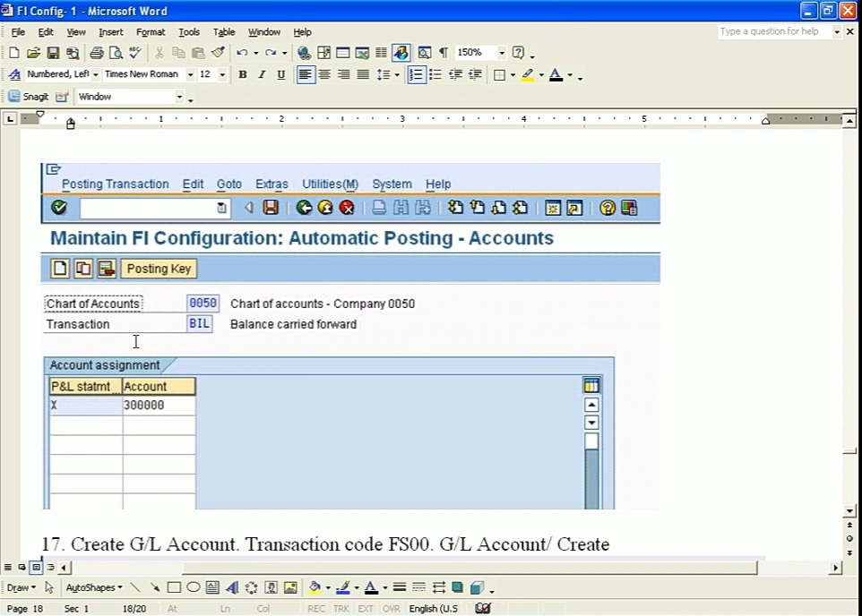
Task: Open Print Preview from the standard toolbar
Action: (116, 53)
